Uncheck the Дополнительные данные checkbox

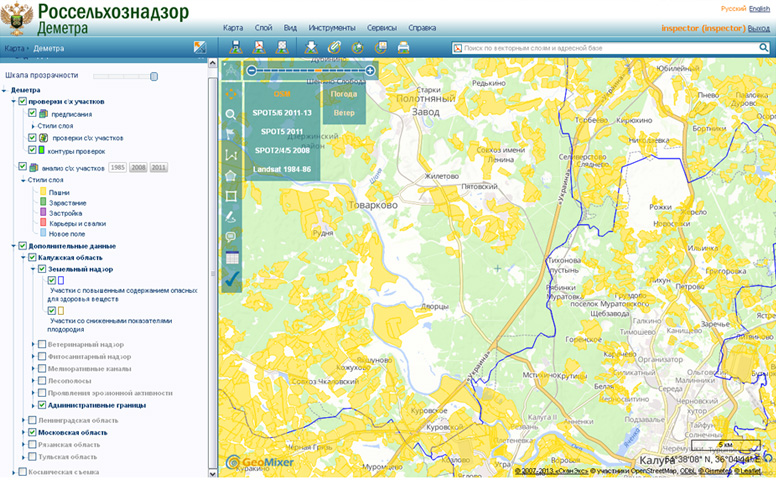(22, 245)
